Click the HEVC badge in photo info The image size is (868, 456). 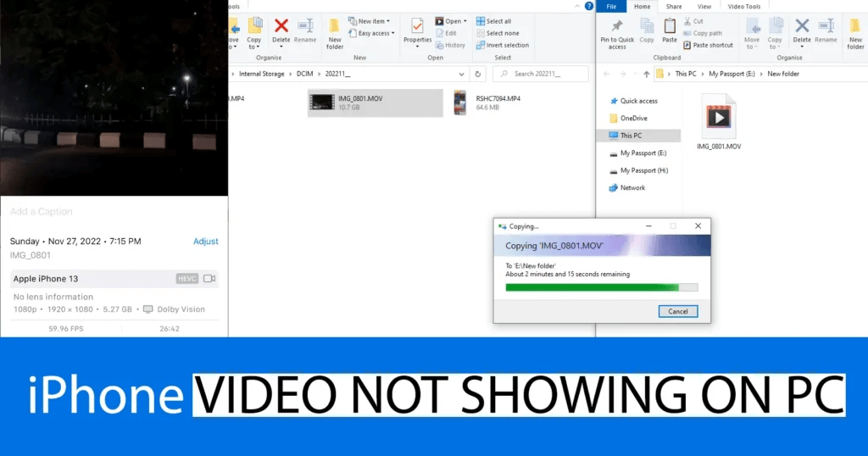[187, 278]
